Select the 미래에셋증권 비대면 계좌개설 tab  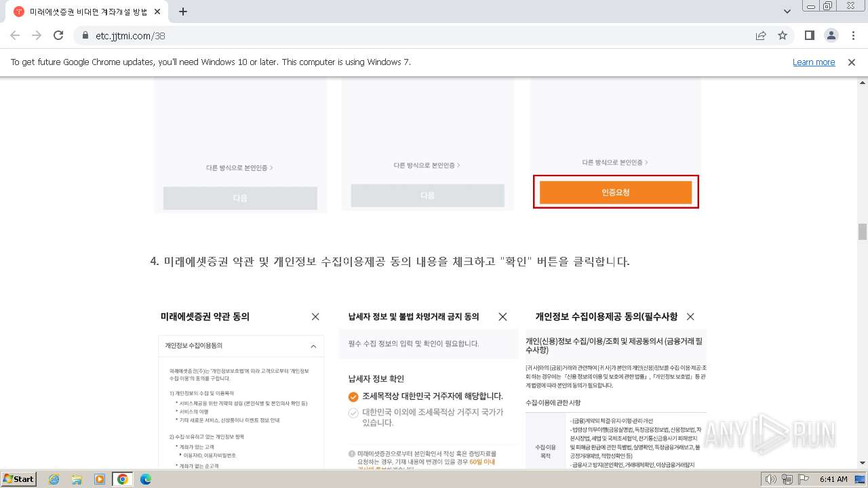coord(88,12)
